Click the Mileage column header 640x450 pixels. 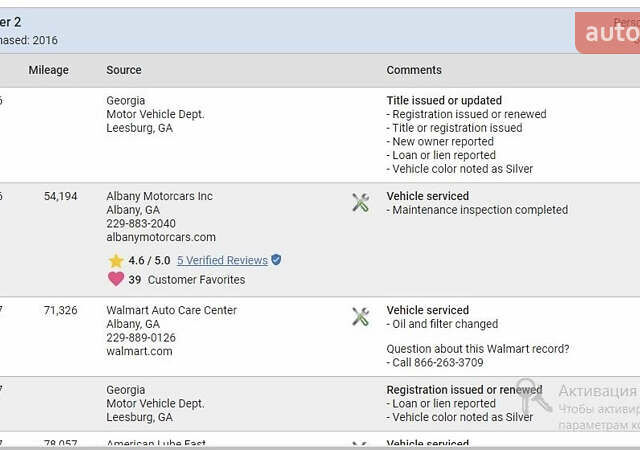[49, 70]
